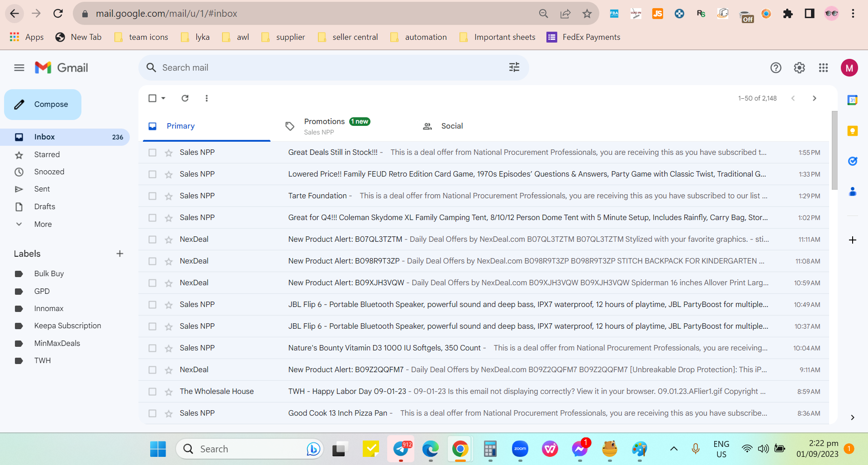Click the refresh inbox icon
Image resolution: width=868 pixels, height=465 pixels.
pos(185,98)
